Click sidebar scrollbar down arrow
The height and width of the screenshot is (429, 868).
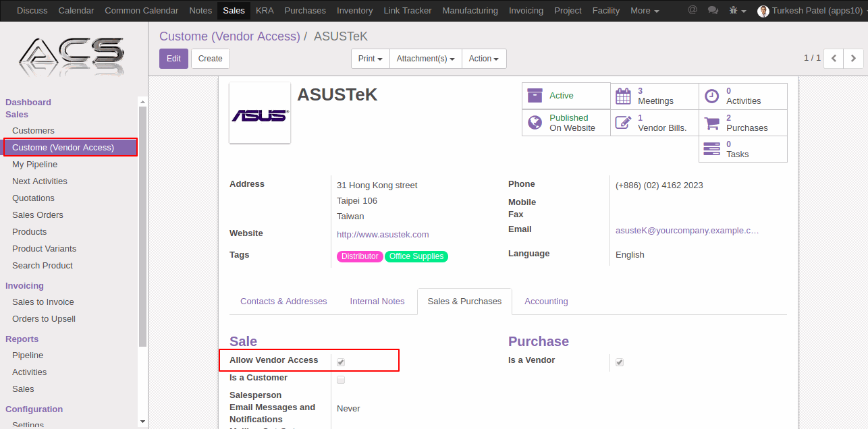click(x=142, y=421)
